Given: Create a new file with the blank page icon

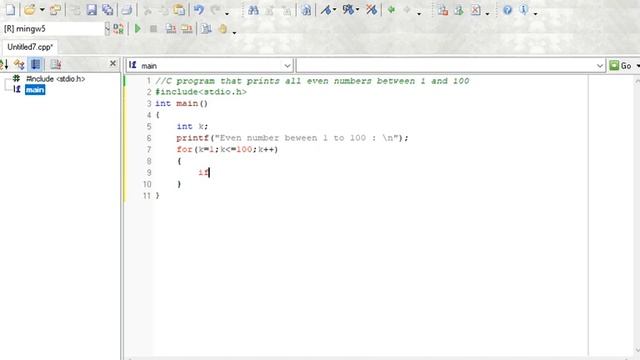Looking at the screenshot, I should pyautogui.click(x=10, y=9).
